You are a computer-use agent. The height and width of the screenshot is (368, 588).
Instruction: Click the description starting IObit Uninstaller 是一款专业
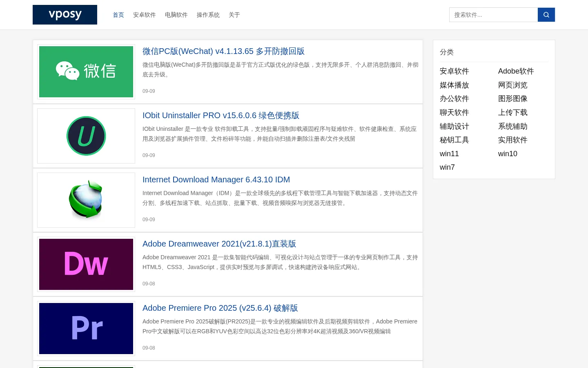click(280, 134)
